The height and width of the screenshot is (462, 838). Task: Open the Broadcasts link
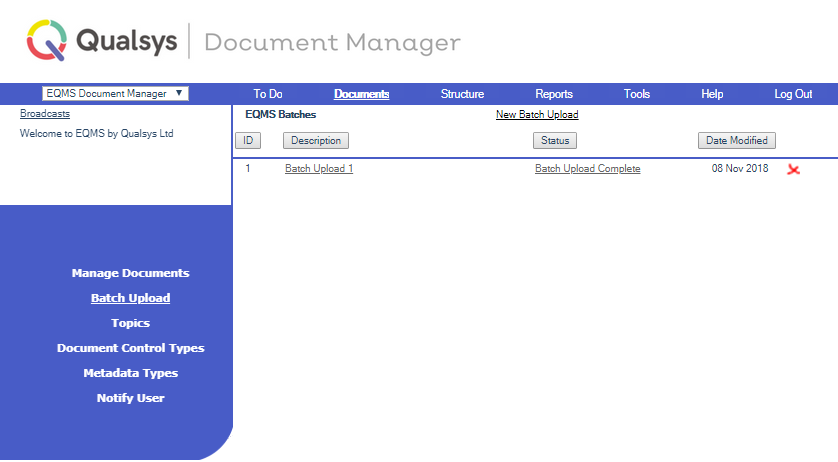45,114
